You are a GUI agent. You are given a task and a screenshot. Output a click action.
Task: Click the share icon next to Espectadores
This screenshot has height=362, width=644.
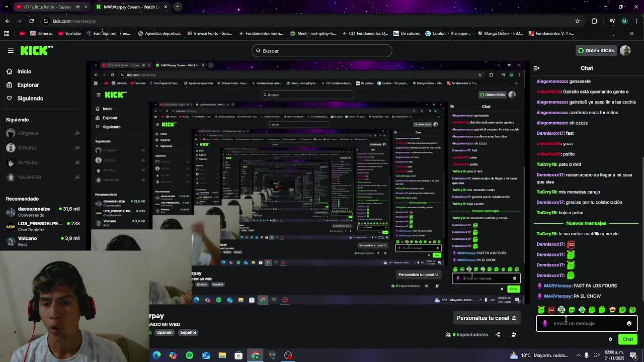(498, 334)
